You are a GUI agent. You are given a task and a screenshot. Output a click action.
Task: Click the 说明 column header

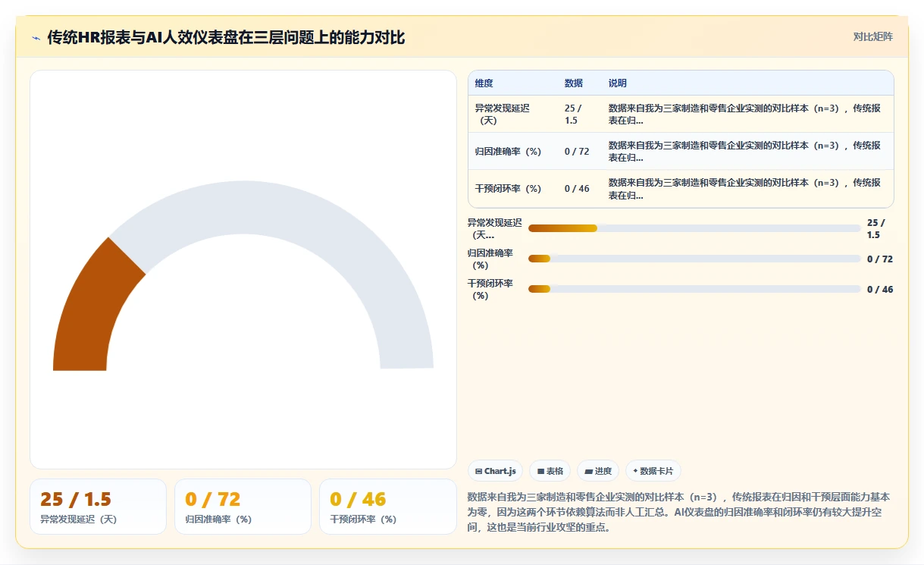coord(618,83)
